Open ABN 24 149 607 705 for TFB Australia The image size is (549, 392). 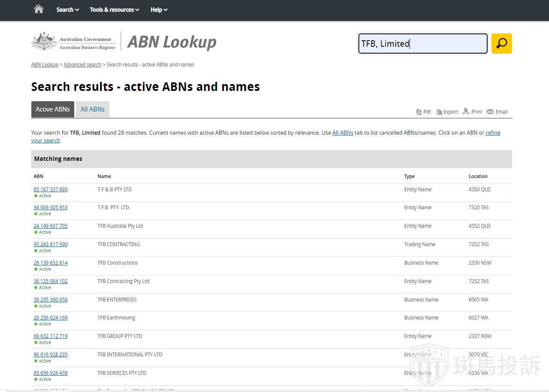coord(51,226)
